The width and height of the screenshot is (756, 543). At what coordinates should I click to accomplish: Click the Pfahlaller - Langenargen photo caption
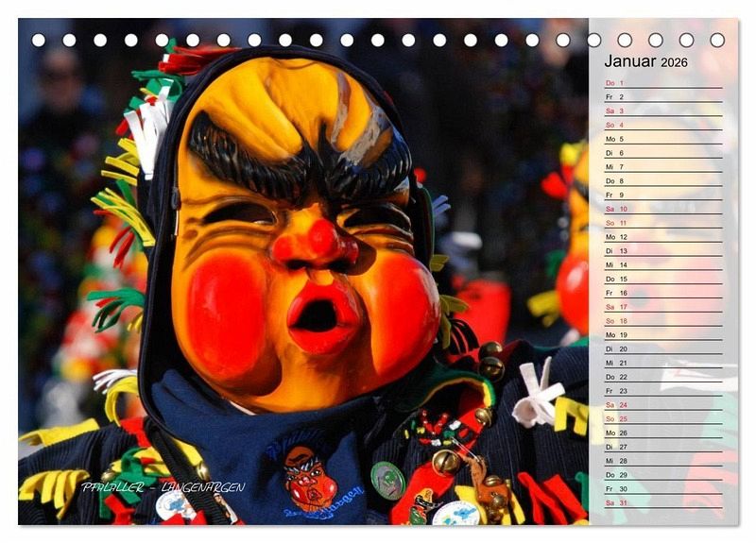click(163, 487)
